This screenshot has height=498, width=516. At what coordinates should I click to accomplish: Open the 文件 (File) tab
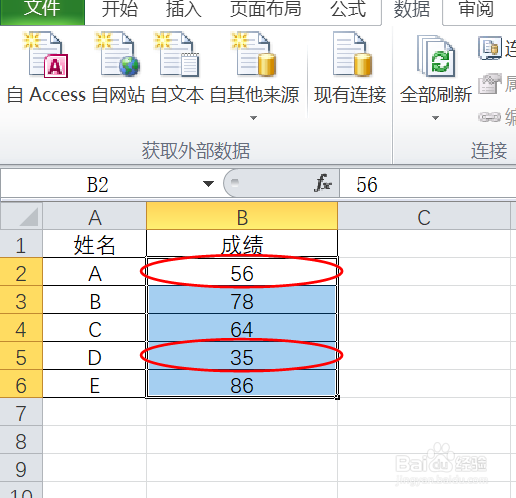tap(42, 11)
